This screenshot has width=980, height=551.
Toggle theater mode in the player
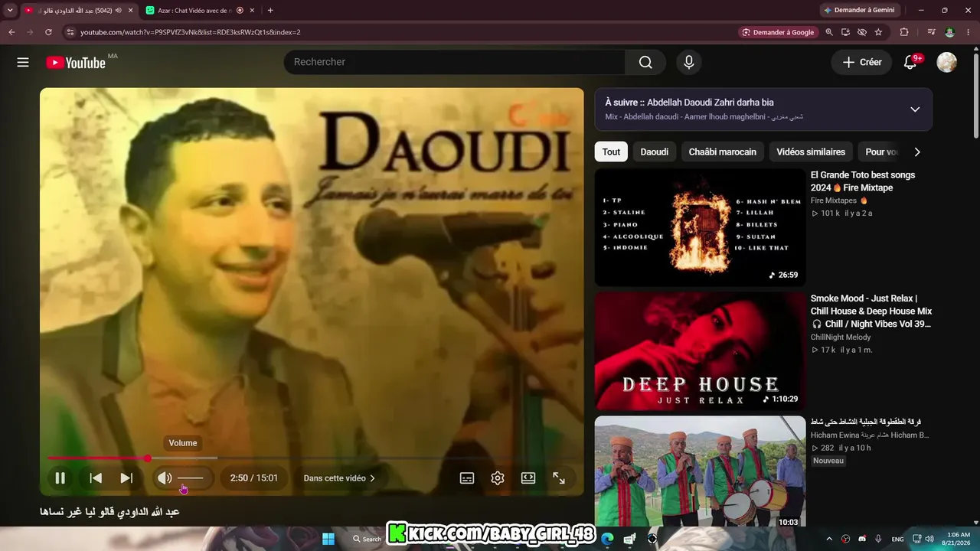coord(528,478)
